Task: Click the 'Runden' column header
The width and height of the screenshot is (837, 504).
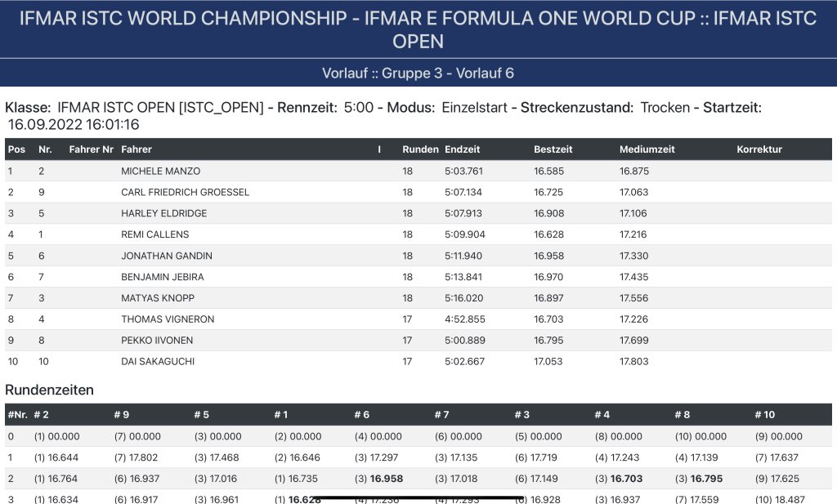Action: click(x=421, y=149)
